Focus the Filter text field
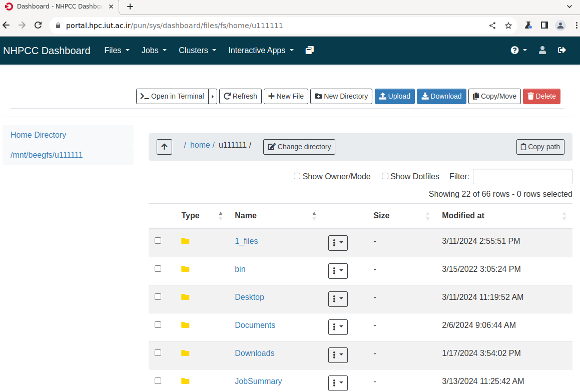The width and height of the screenshot is (580, 392). pos(522,177)
